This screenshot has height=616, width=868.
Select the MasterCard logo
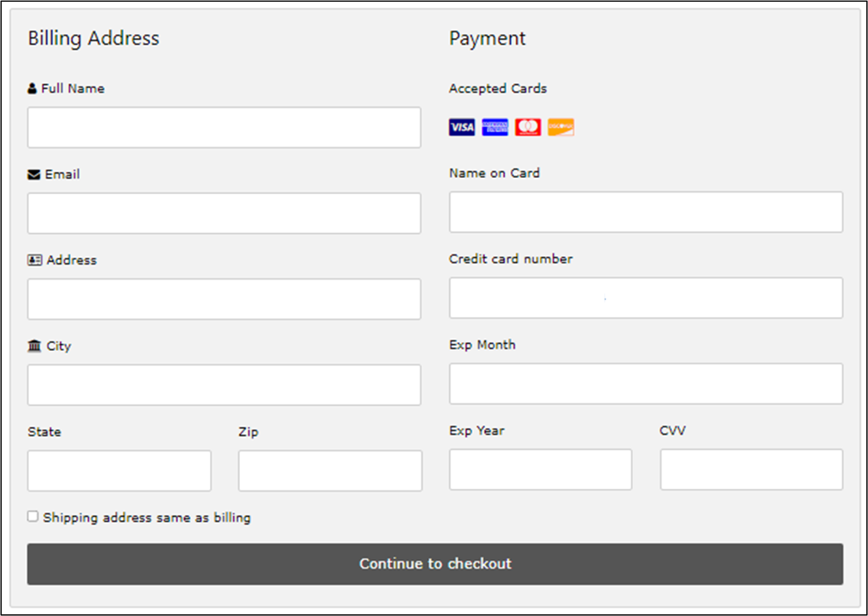(527, 126)
